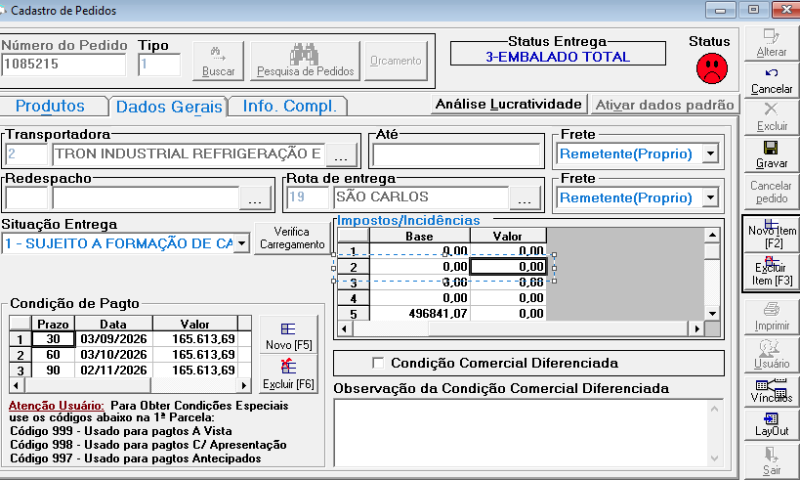This screenshot has height=480, width=800.
Task: Click the Até input field
Action: click(456, 155)
